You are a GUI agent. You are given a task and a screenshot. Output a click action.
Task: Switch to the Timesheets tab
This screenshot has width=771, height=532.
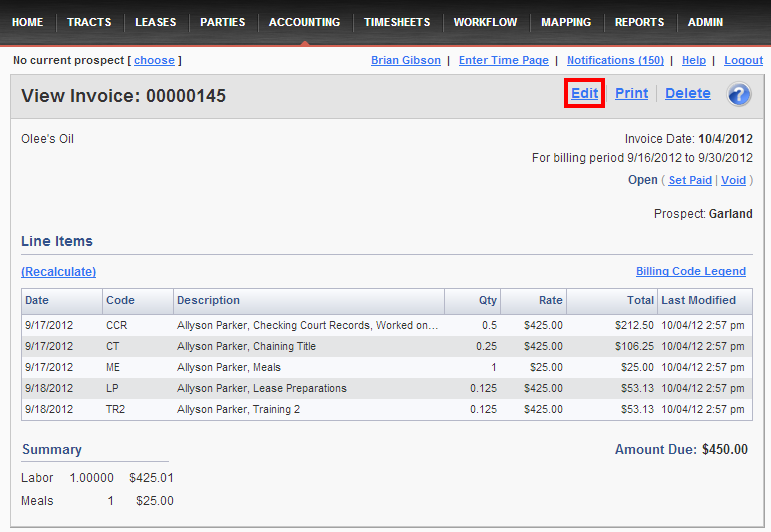(397, 22)
